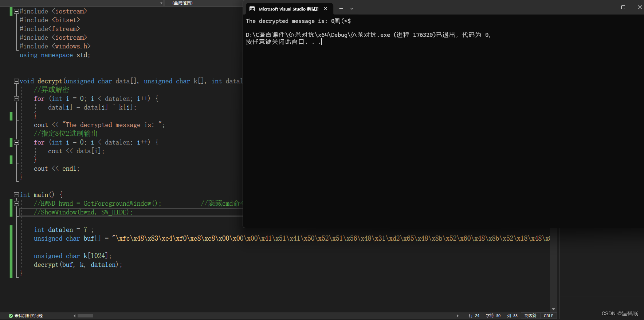This screenshot has width=644, height=320.
Task: Click horizontal scrollbar left arrow in editor
Action: pos(75,316)
